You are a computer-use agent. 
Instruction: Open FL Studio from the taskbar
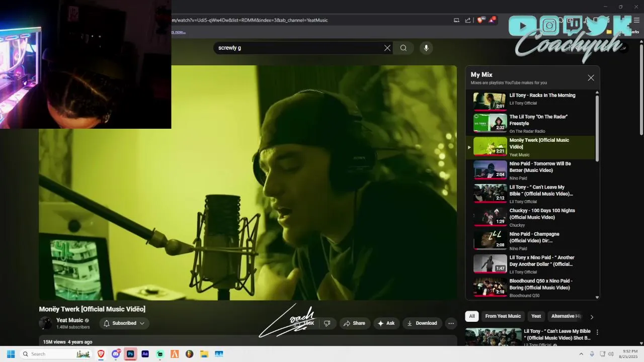189,354
